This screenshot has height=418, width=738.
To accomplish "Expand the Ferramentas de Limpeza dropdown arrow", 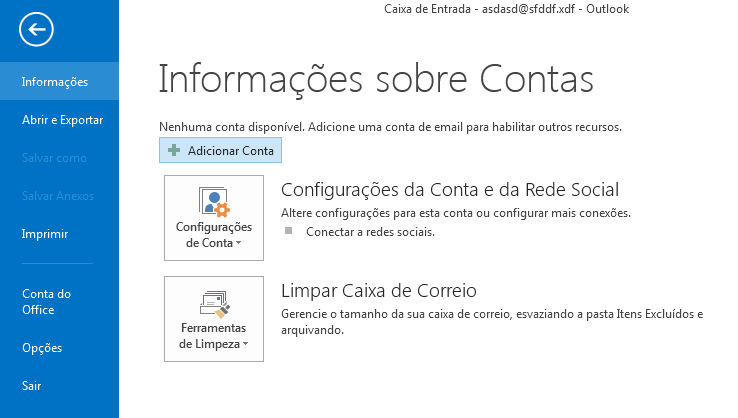I will click(x=245, y=345).
